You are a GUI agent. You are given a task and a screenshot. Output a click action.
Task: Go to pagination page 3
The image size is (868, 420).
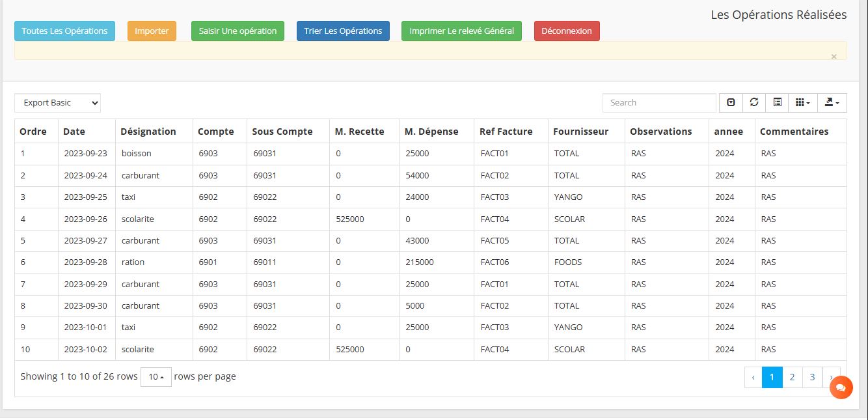pyautogui.click(x=812, y=377)
